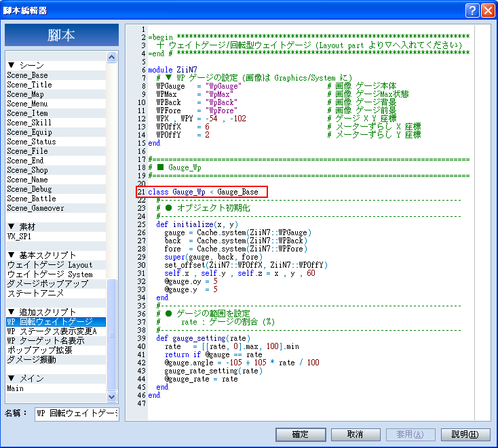Click the WPGauge = "WpGauge" line
Screen dimensions: 498x448
tap(199, 86)
